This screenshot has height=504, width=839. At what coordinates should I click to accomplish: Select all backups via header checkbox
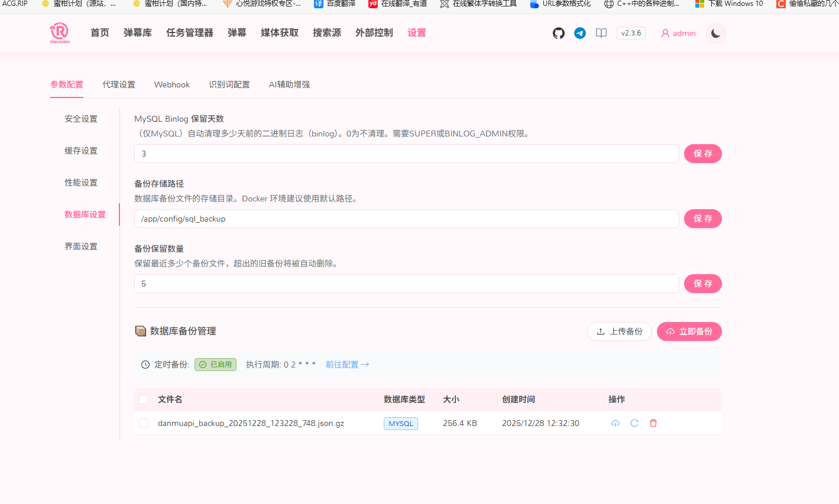click(x=144, y=399)
